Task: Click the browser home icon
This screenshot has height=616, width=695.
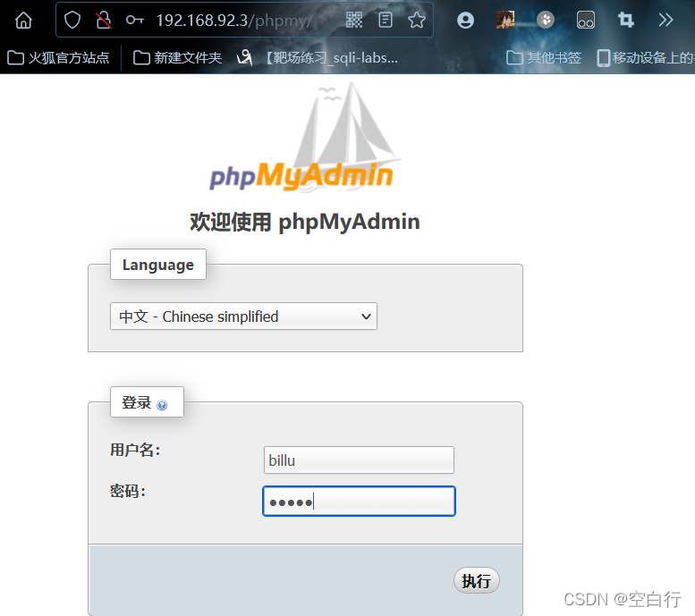Action: coord(23,20)
